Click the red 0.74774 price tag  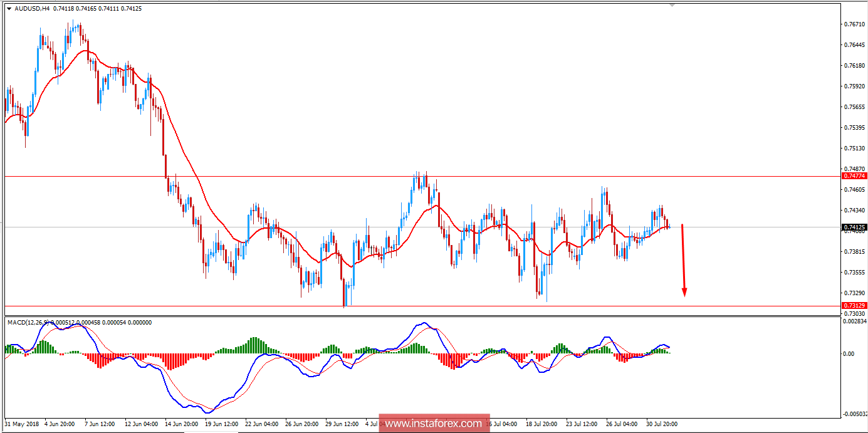point(854,177)
